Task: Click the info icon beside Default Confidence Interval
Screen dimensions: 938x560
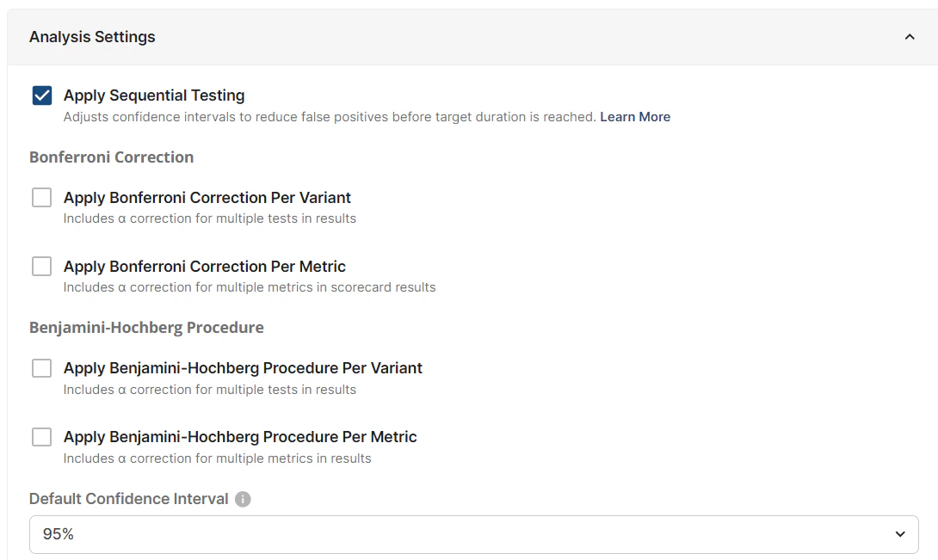Action: (242, 498)
